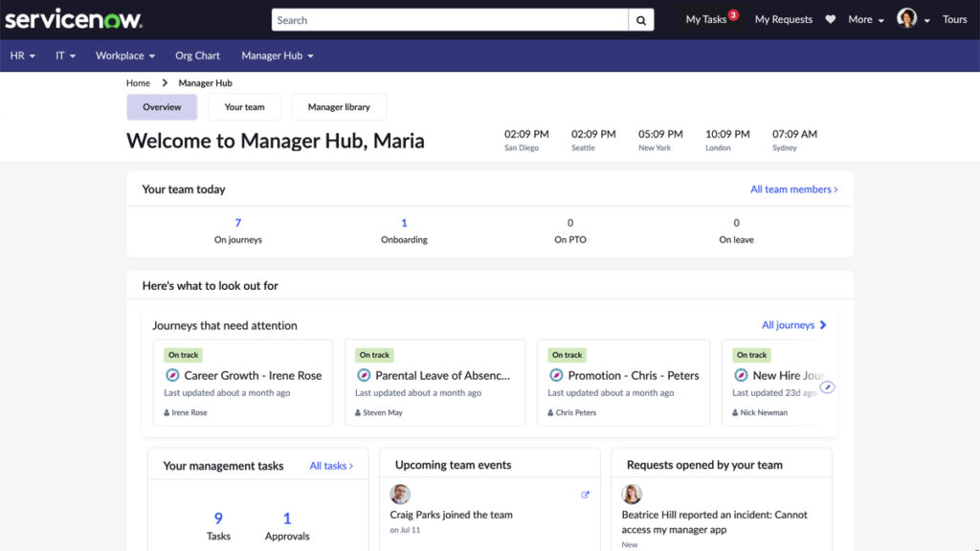Screen dimensions: 980x551
Task: Click Beatrice Hill's avatar in requests
Action: [x=632, y=494]
